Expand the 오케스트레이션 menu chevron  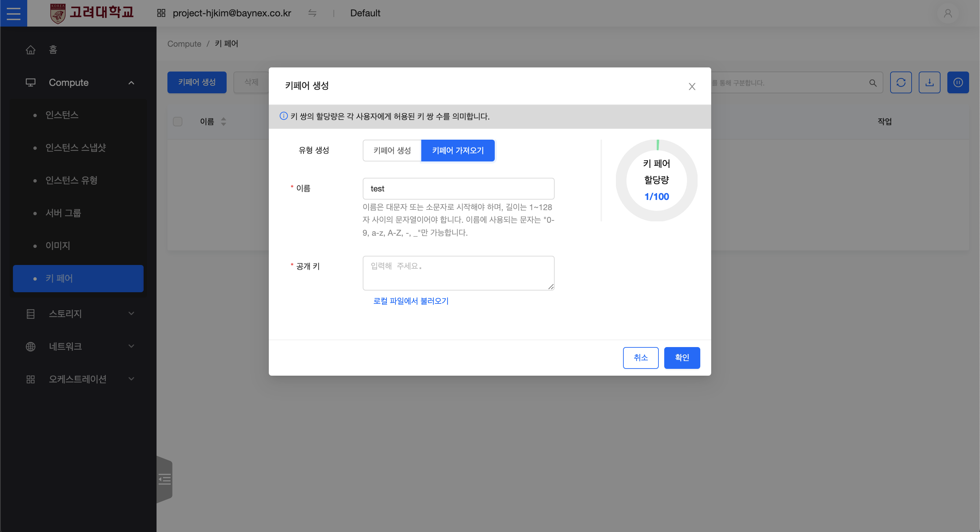click(x=131, y=379)
